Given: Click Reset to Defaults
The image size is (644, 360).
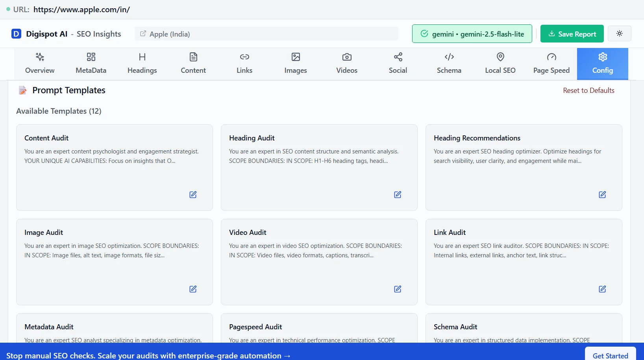Looking at the screenshot, I should (x=588, y=90).
